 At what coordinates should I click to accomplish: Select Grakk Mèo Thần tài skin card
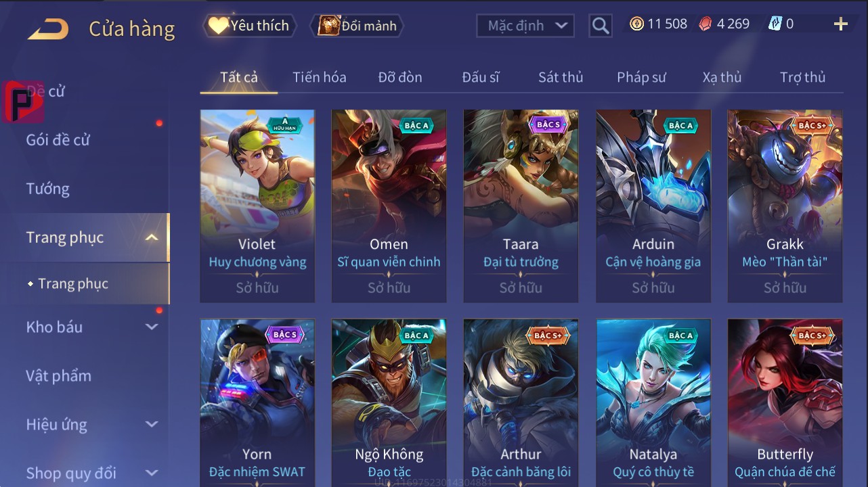pos(785,206)
